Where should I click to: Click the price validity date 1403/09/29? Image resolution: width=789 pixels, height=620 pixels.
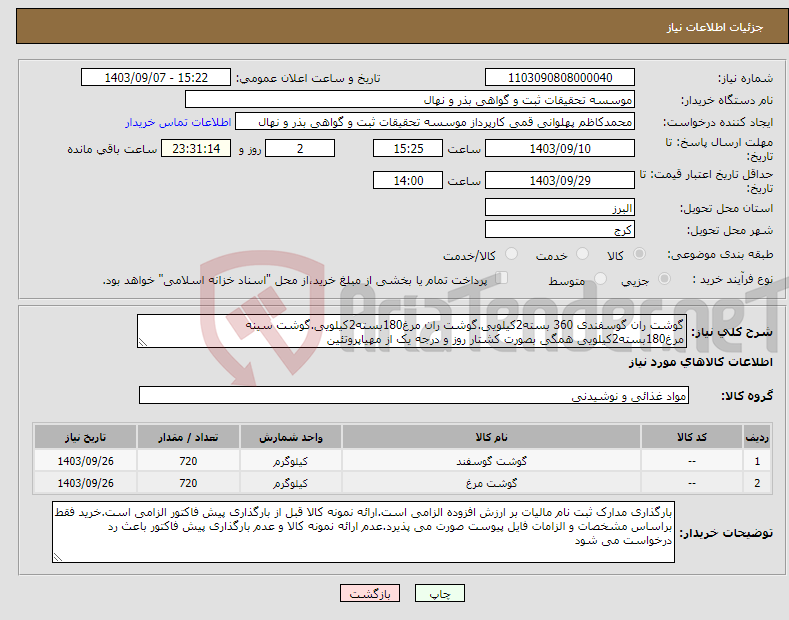pyautogui.click(x=560, y=180)
